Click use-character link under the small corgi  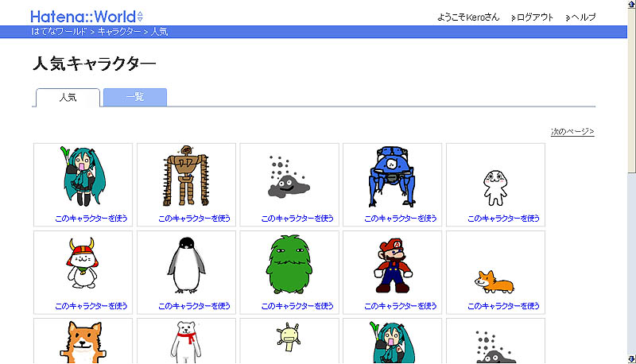[x=503, y=306]
